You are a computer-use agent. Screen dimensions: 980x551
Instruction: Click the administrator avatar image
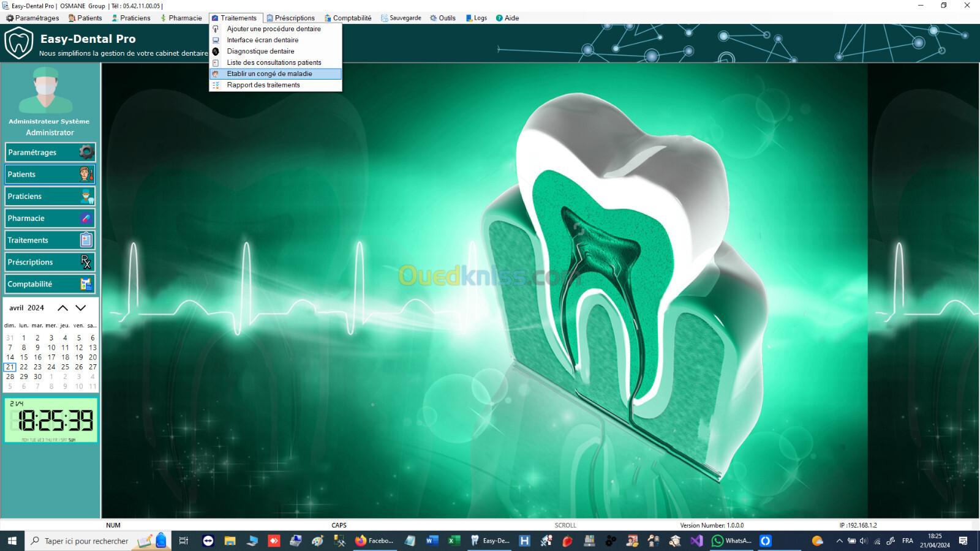click(x=46, y=91)
